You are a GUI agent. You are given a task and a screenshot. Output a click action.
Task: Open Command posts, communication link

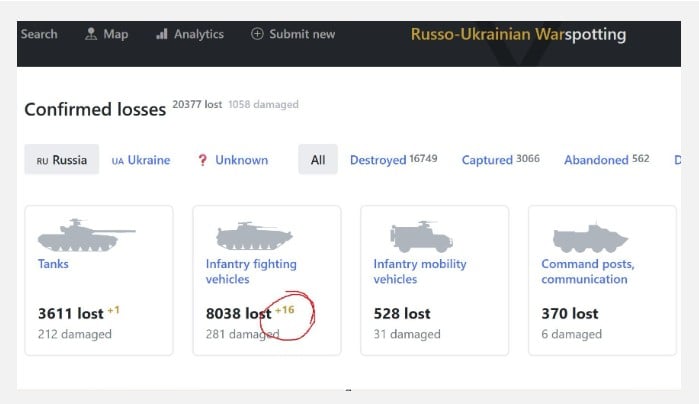pos(588,271)
